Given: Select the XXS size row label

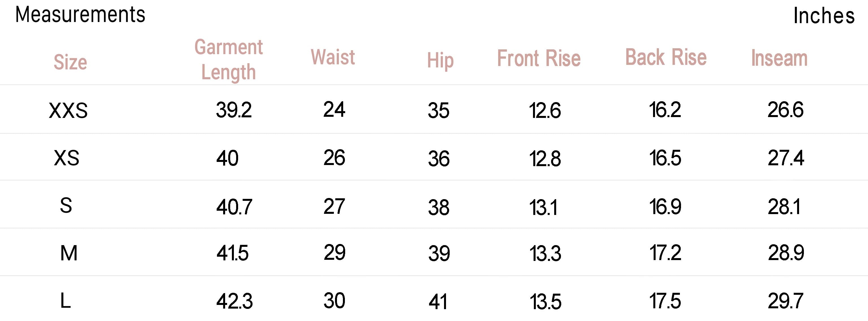Looking at the screenshot, I should point(68,110).
